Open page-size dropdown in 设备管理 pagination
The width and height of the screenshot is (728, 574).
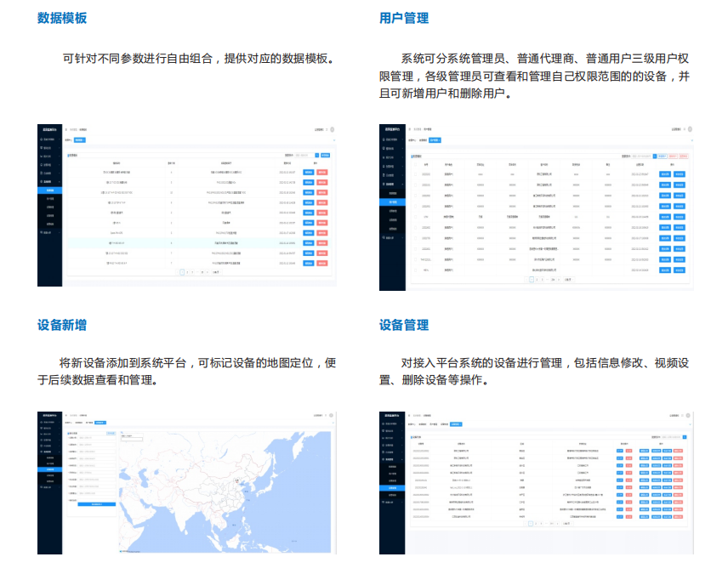tap(567, 523)
